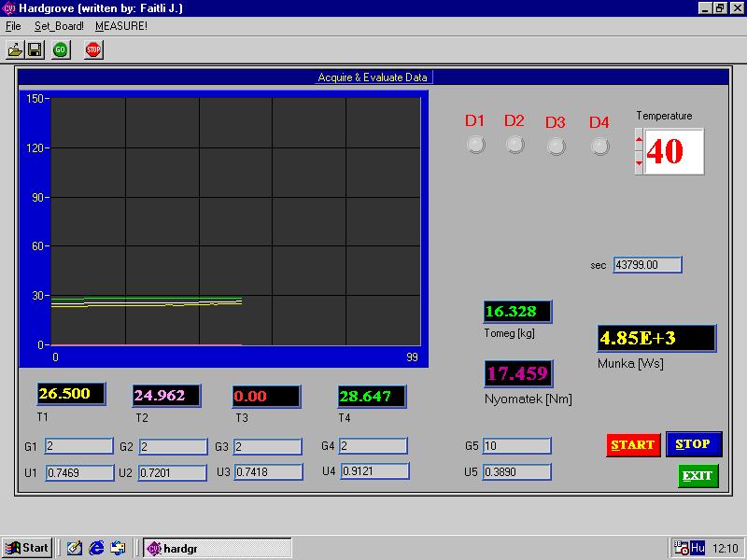
Task: Click the red STOP sign toolbar icon
Action: pos(93,49)
